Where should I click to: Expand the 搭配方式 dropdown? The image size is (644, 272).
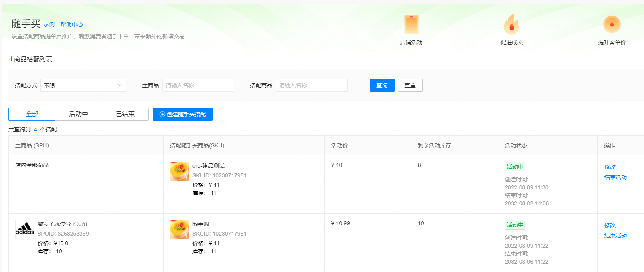pos(83,85)
